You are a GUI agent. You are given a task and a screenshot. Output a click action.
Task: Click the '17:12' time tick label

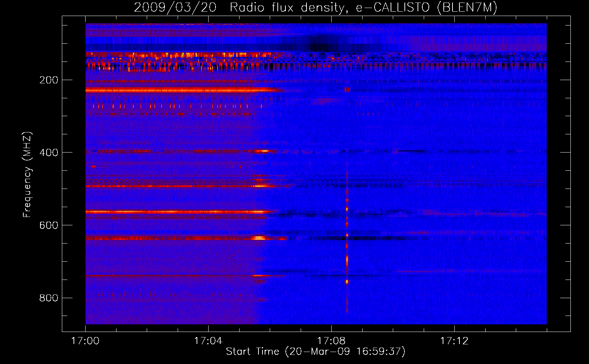454,341
